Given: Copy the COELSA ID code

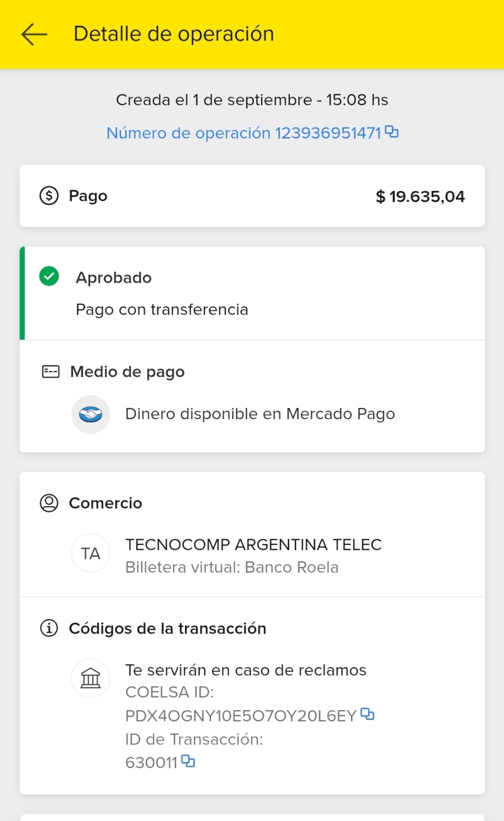Looking at the screenshot, I should coord(368,714).
